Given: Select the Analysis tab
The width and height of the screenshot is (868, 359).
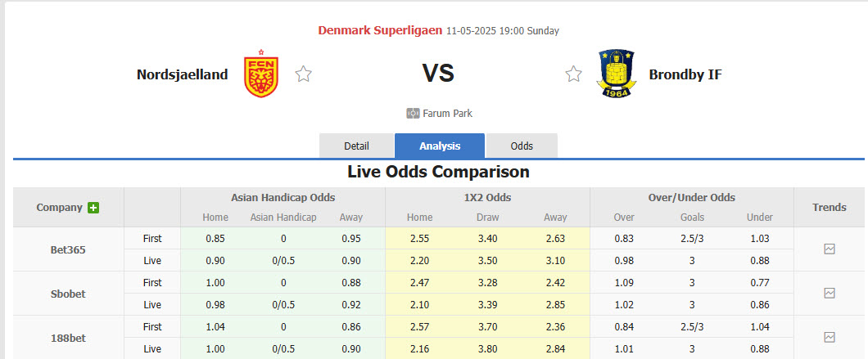Looking at the screenshot, I should pyautogui.click(x=440, y=146).
